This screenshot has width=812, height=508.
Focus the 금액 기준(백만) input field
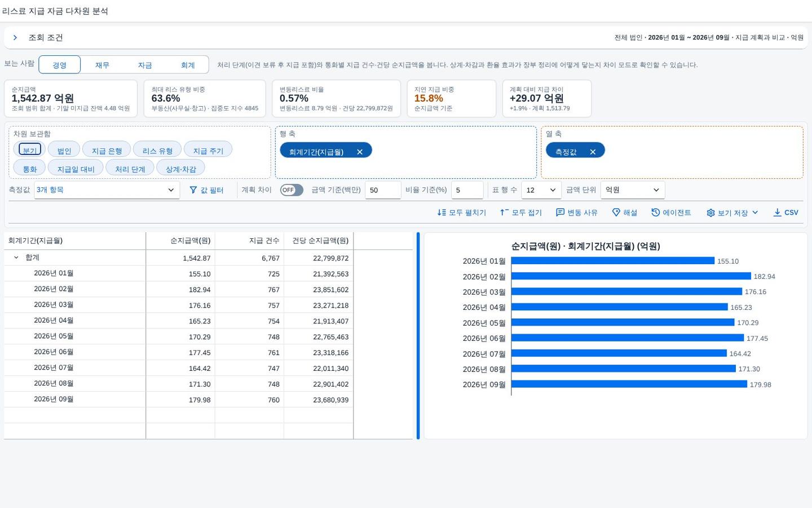click(x=383, y=190)
